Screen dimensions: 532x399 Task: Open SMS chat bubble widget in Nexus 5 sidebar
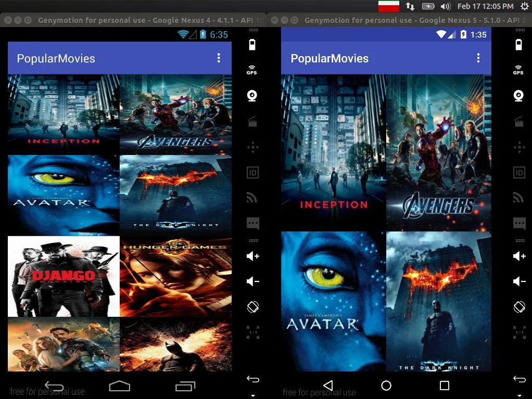point(520,223)
